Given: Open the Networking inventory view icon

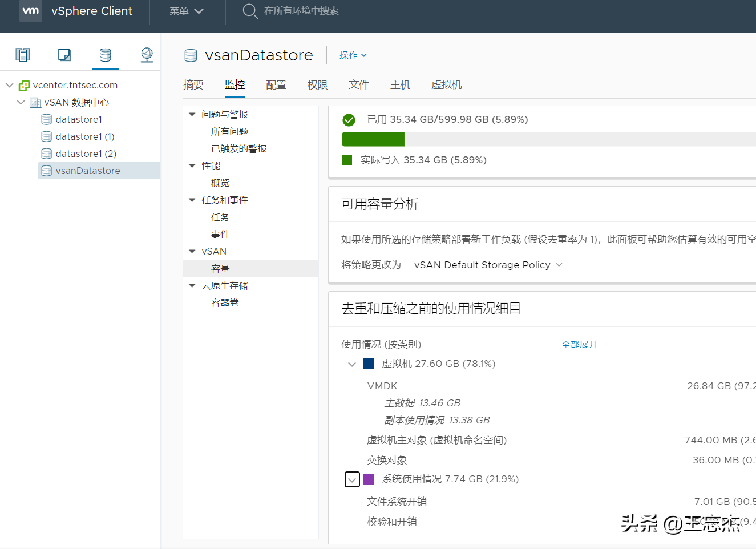Looking at the screenshot, I should [x=147, y=55].
